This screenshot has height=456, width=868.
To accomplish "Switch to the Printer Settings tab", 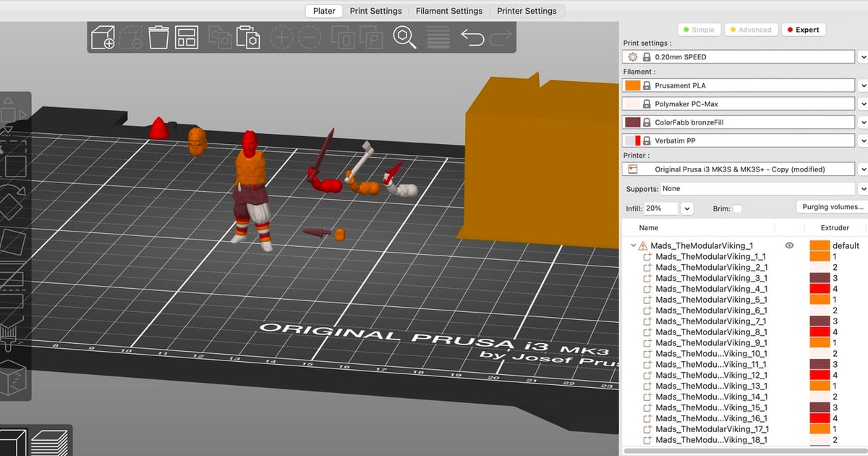I will 526,11.
